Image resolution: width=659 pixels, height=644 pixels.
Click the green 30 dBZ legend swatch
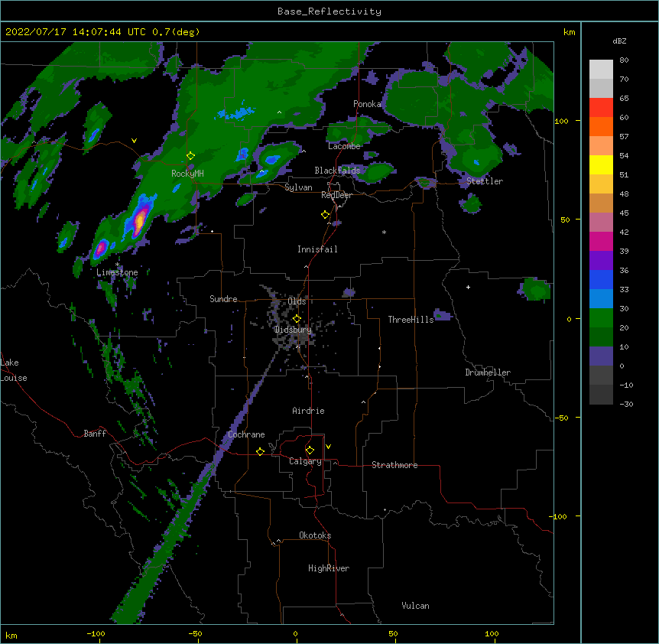tap(601, 318)
